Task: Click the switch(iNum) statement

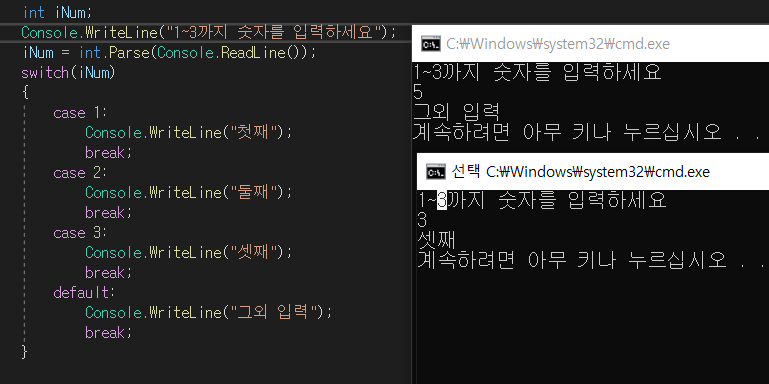Action: pos(68,73)
